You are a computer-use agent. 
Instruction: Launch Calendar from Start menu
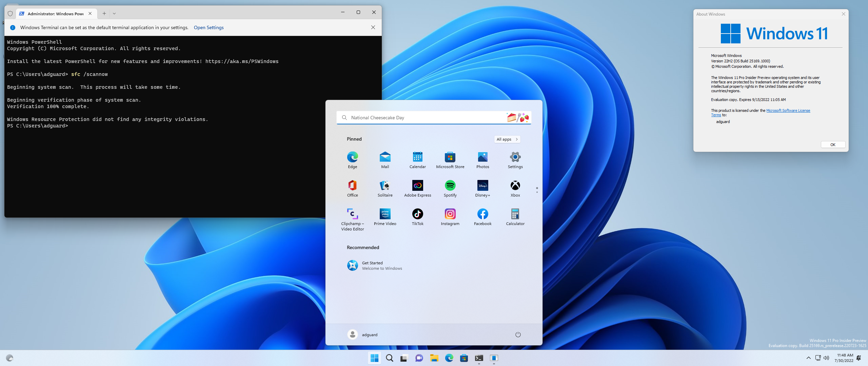coord(417,160)
